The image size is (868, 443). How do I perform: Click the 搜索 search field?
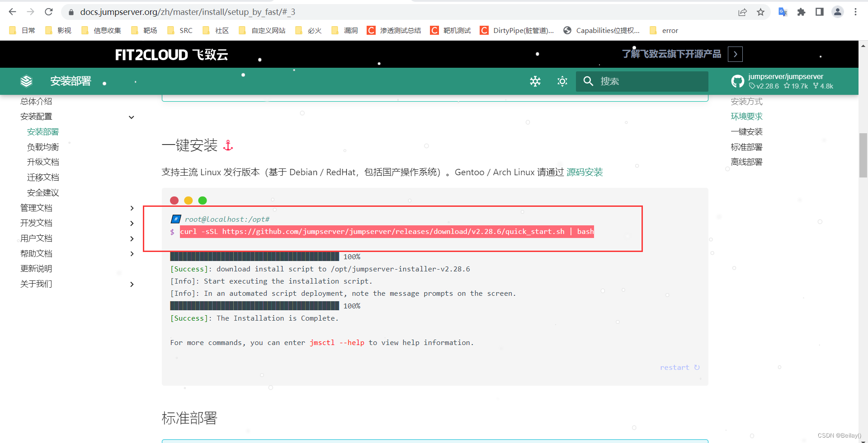click(642, 81)
